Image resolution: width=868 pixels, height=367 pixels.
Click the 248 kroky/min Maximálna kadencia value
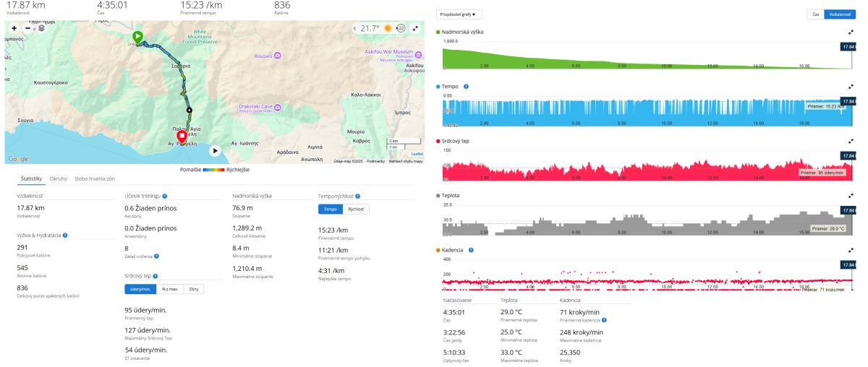(582, 332)
